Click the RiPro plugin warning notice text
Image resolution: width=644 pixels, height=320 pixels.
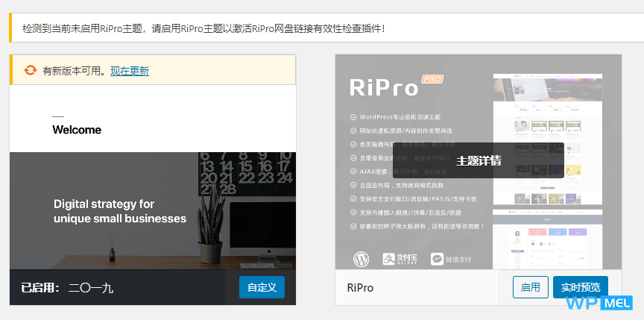point(203,29)
